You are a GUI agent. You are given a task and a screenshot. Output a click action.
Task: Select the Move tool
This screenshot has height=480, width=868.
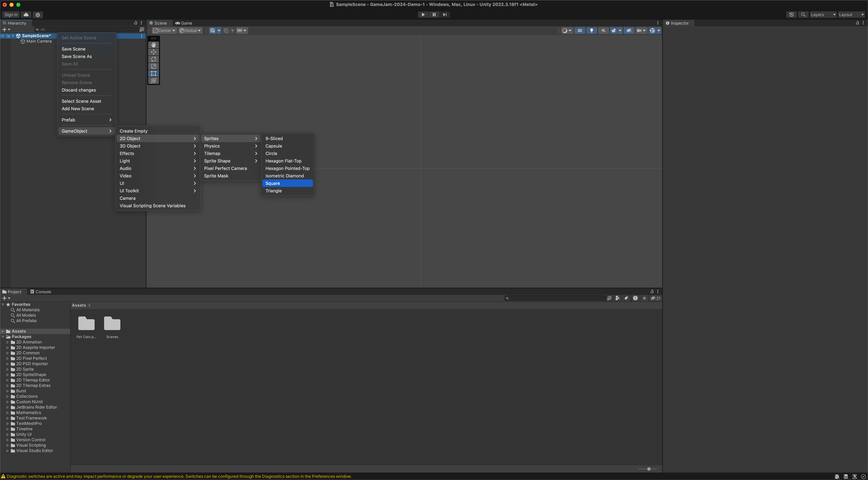coord(154,52)
